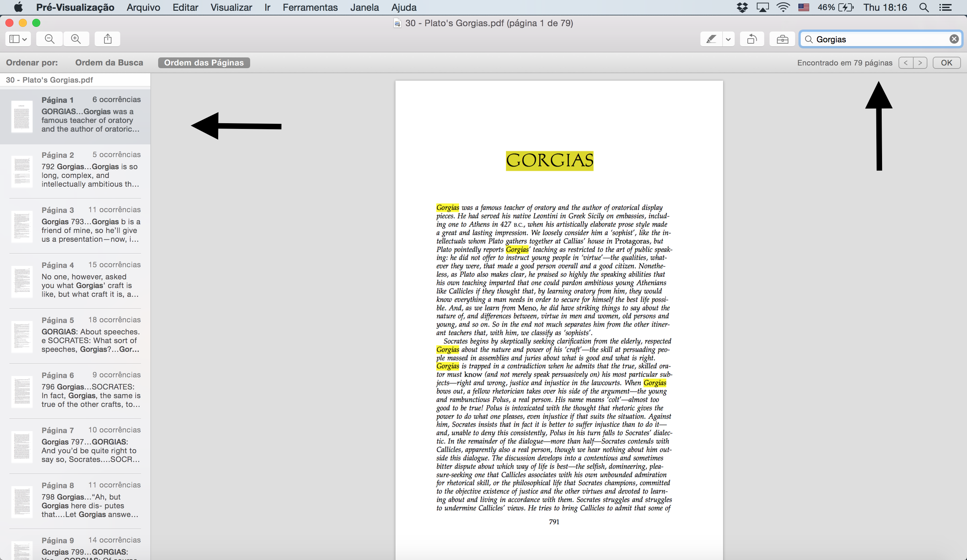Open the Editar menu
Screen dimensions: 967x560
tap(185, 7)
